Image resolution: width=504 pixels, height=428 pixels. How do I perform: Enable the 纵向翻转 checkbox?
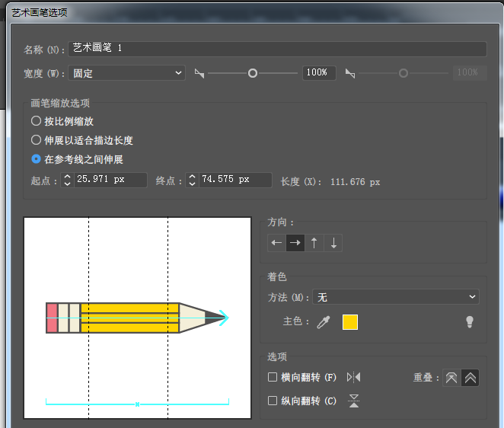click(273, 401)
